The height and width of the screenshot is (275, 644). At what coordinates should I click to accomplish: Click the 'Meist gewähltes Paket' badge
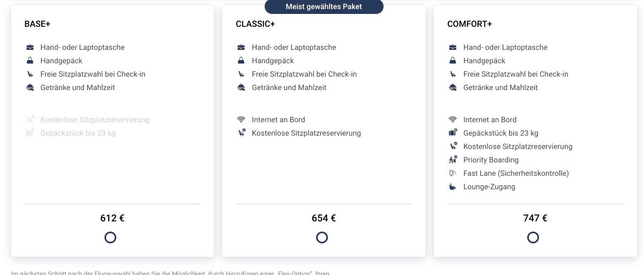pyautogui.click(x=324, y=6)
